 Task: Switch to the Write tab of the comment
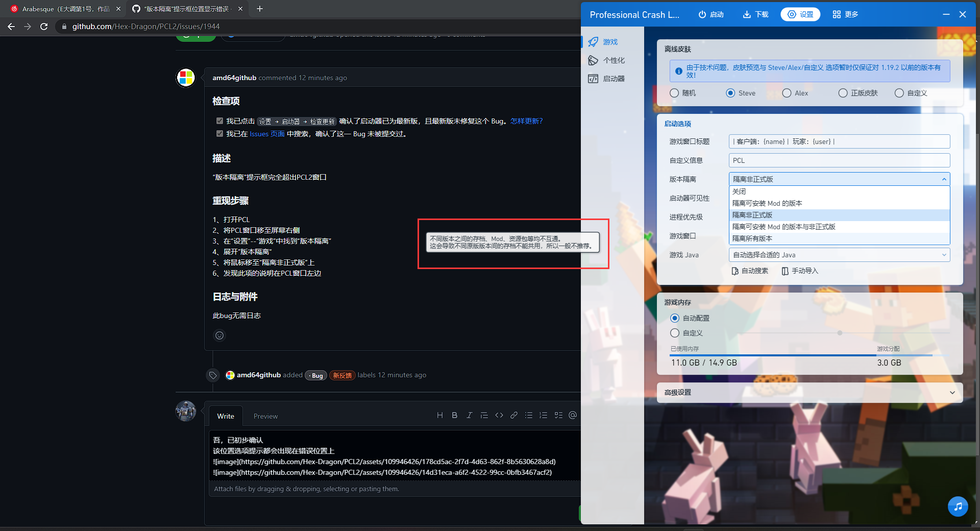pos(225,416)
